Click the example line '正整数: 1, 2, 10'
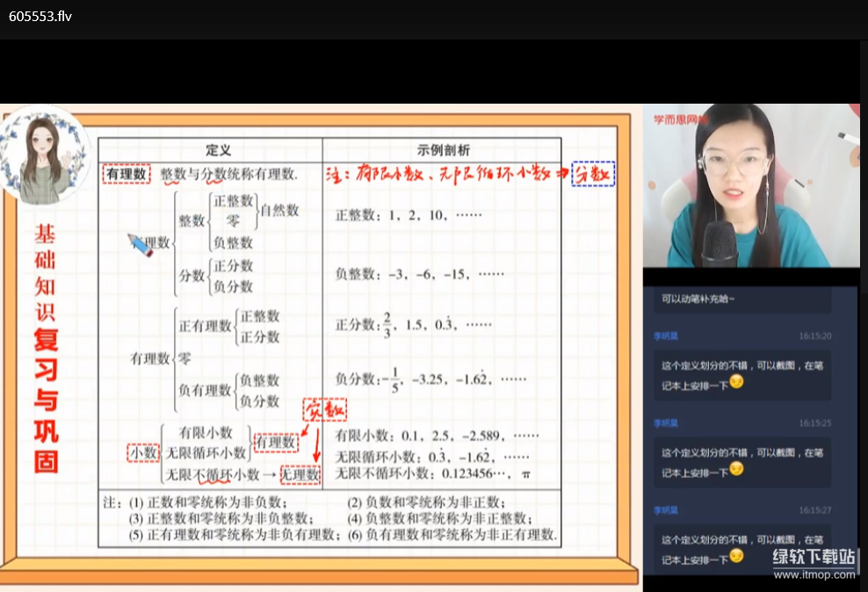The image size is (868, 592). [x=409, y=215]
